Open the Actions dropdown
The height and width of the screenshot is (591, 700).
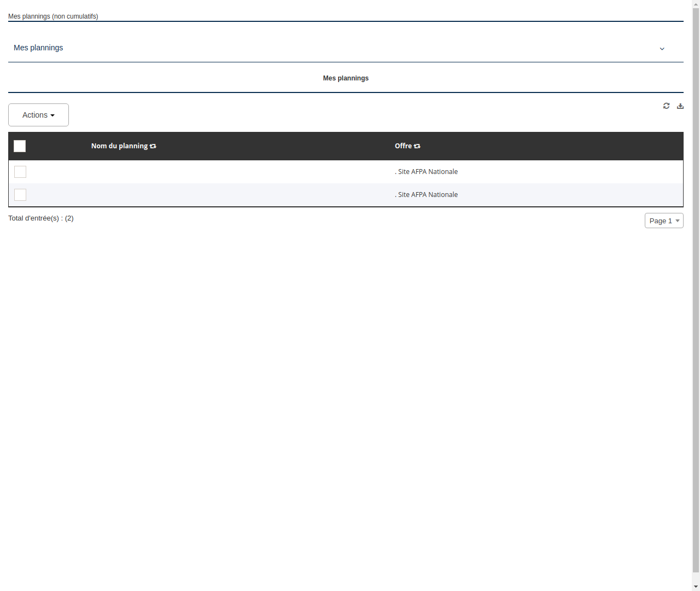[38, 115]
